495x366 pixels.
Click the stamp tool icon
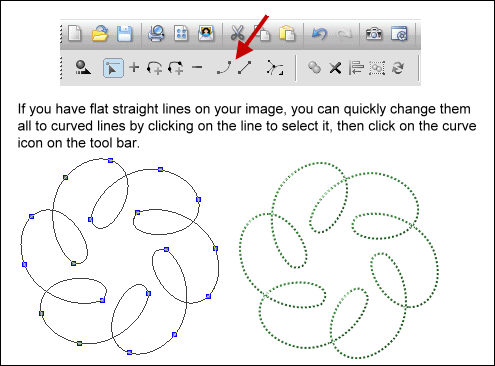(x=82, y=67)
